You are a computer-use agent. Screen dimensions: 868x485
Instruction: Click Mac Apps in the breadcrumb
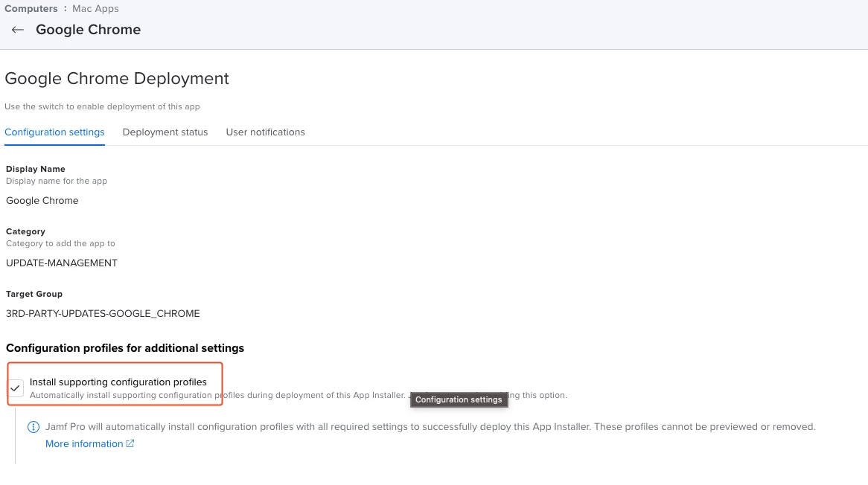(x=95, y=8)
